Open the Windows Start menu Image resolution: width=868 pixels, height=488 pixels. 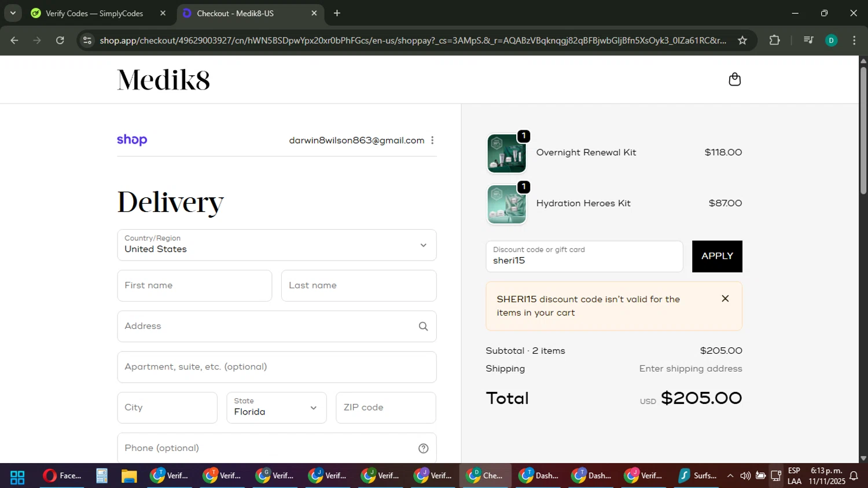17,476
